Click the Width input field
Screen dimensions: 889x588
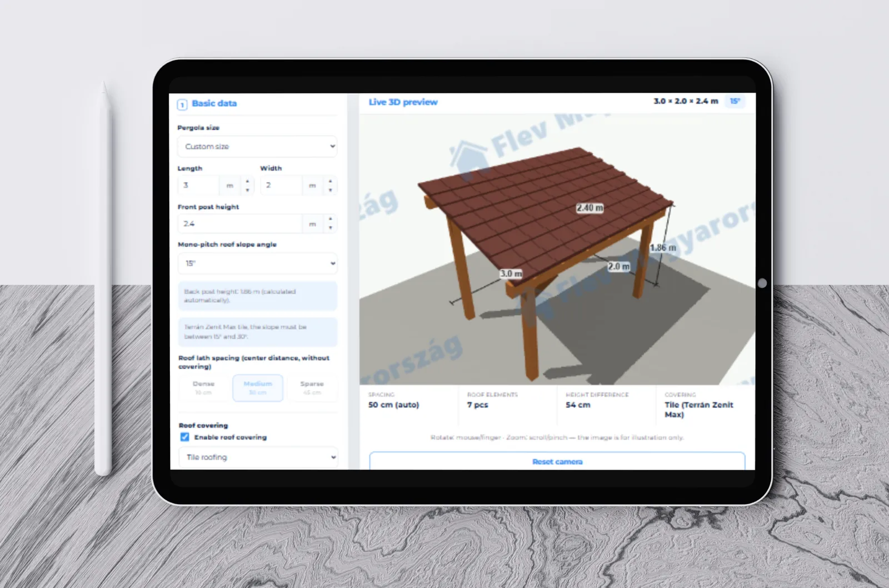click(x=281, y=185)
